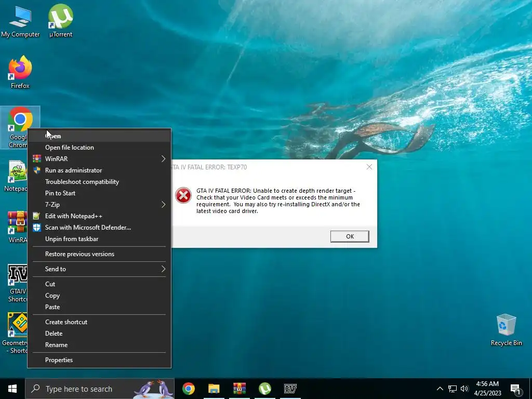Screen dimensions: 532x399
Task: Choose Cut in the context menu
Action: pos(99,284)
